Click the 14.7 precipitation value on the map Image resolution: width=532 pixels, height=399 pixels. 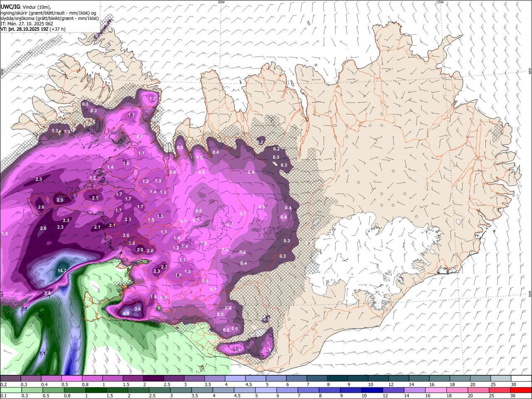62,271
